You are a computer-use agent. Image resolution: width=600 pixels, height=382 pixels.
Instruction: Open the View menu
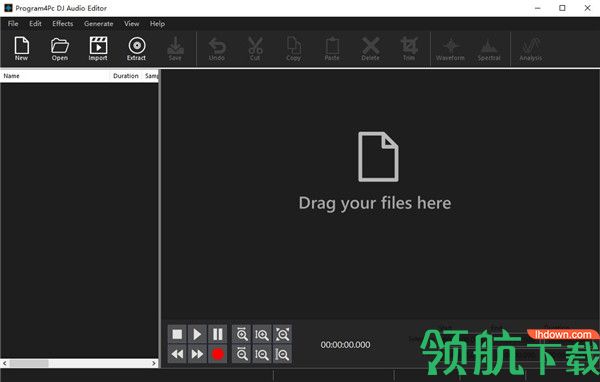point(131,24)
